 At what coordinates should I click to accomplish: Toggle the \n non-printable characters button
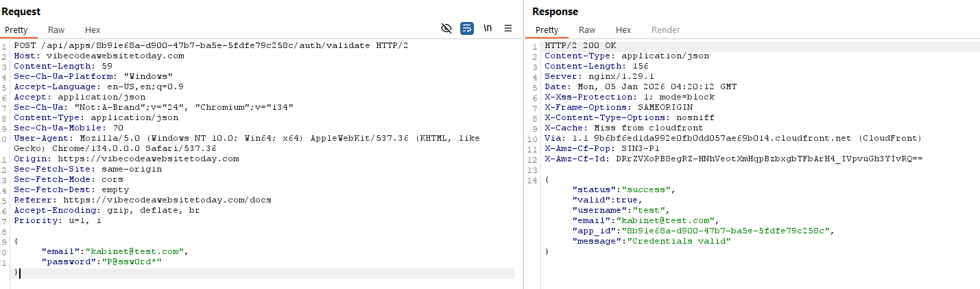tap(488, 28)
